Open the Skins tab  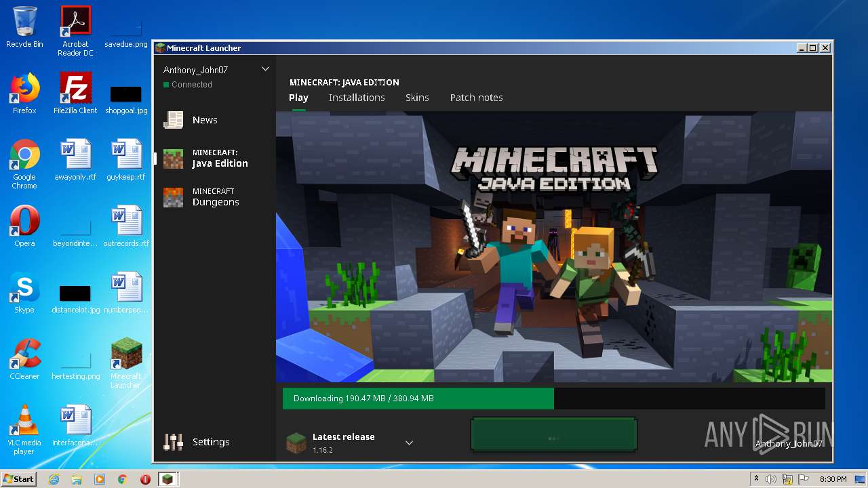(x=417, y=98)
